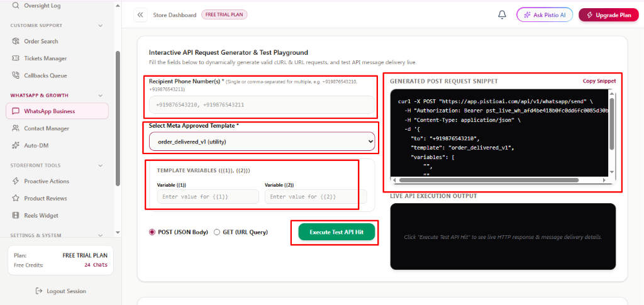
Task: Click the Recipient Phone Number(s) input field
Action: (262, 104)
